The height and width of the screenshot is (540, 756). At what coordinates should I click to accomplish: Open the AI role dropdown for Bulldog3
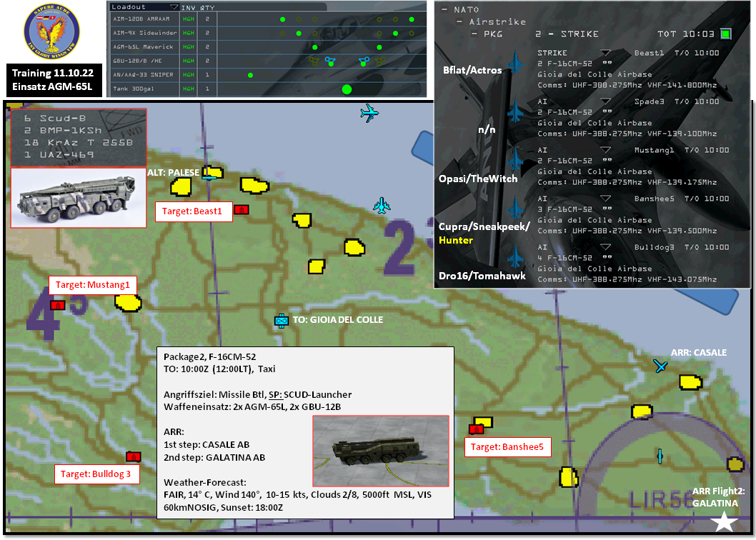(x=605, y=247)
